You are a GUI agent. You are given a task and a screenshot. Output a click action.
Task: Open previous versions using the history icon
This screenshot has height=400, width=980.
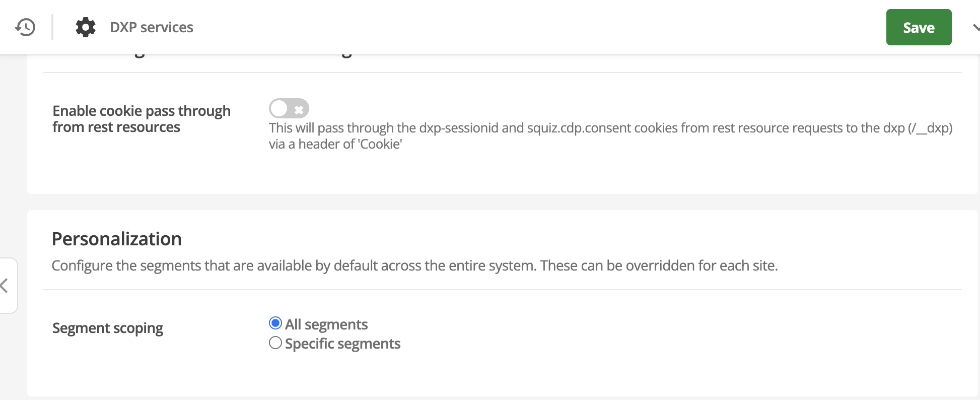pyautogui.click(x=25, y=27)
